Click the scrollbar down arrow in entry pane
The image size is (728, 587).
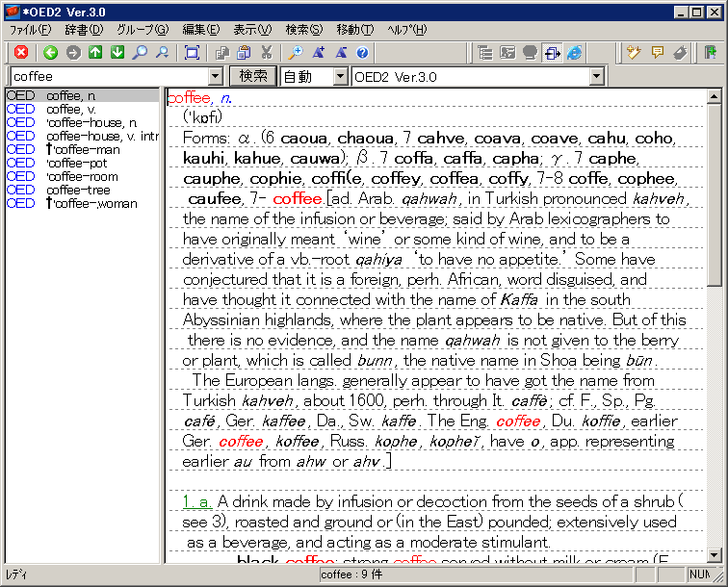714,554
